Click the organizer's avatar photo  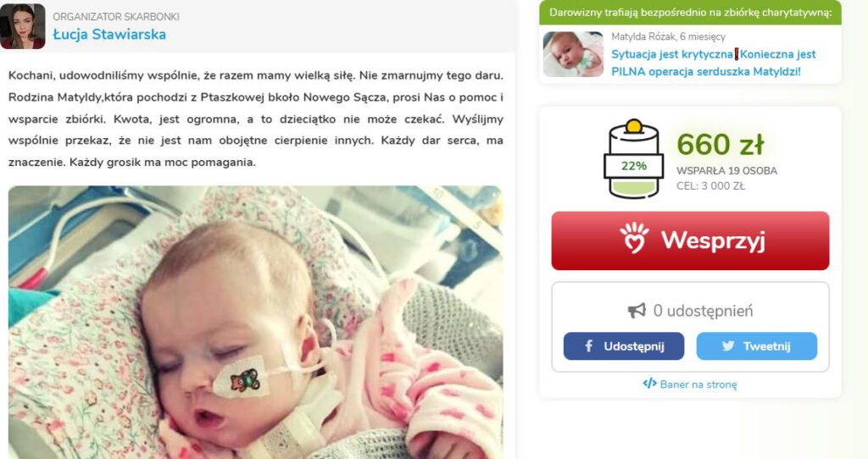(x=23, y=26)
